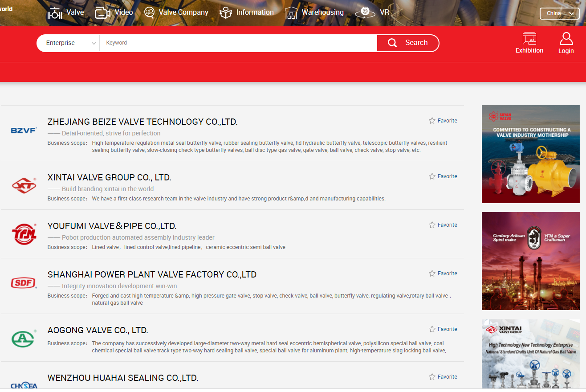This screenshot has width=586, height=392.
Task: Open the Video menu item
Action: 124,12
